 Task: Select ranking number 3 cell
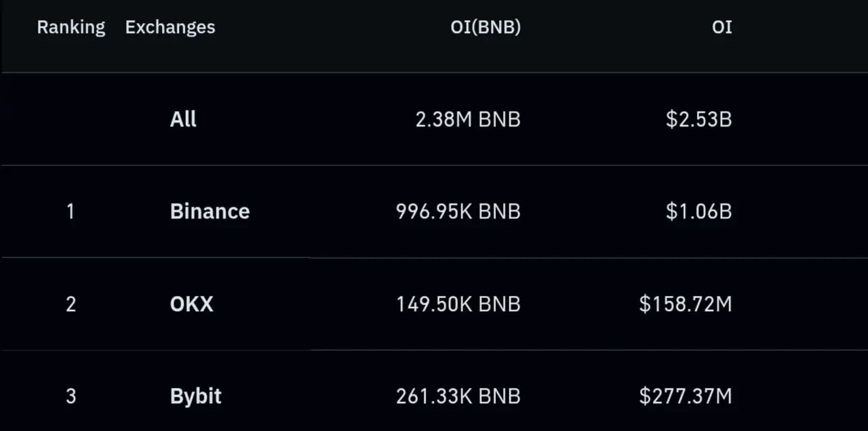71,396
